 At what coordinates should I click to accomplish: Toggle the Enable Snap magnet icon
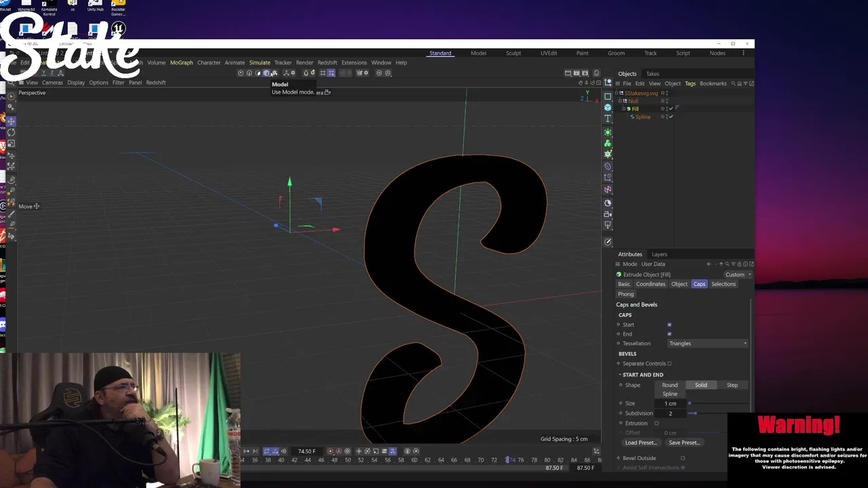click(306, 73)
